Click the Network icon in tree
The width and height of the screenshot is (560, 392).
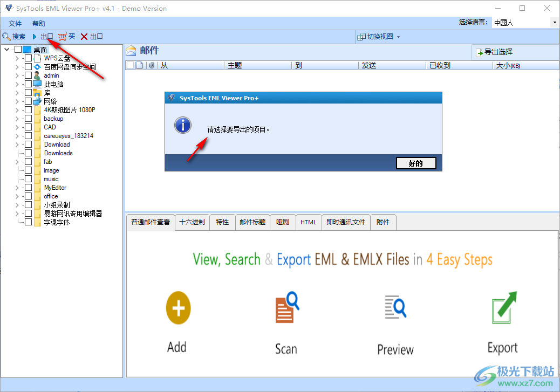37,101
